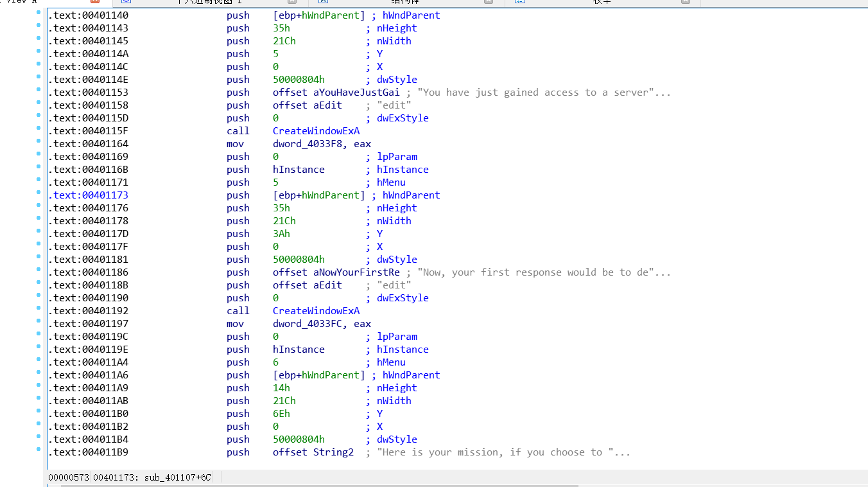Toggle breakpoint dot beside address 0040114E

point(39,76)
